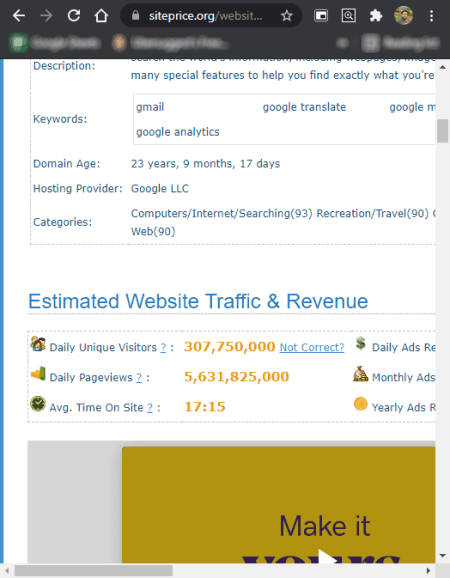Viewport: 450px width, 578px height.
Task: Reload the siteprice.org page
Action: 74,15
